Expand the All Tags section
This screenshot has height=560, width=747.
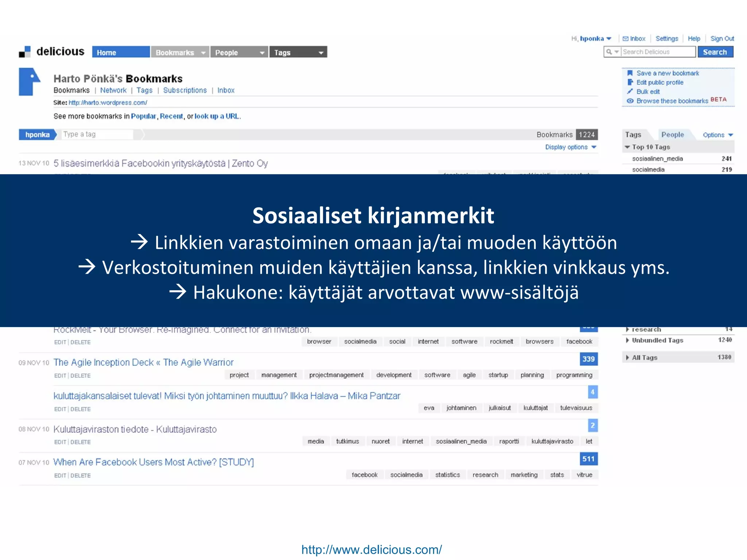[x=627, y=358]
